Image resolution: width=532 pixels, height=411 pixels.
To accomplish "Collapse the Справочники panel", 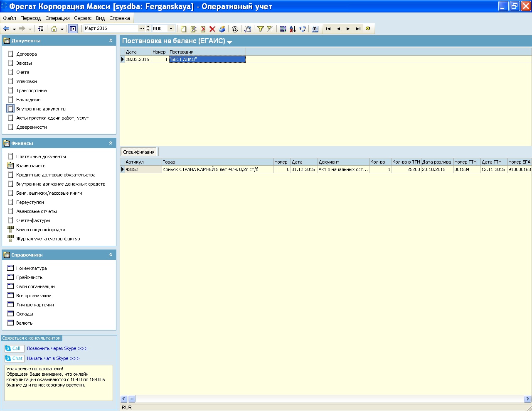I will click(111, 255).
